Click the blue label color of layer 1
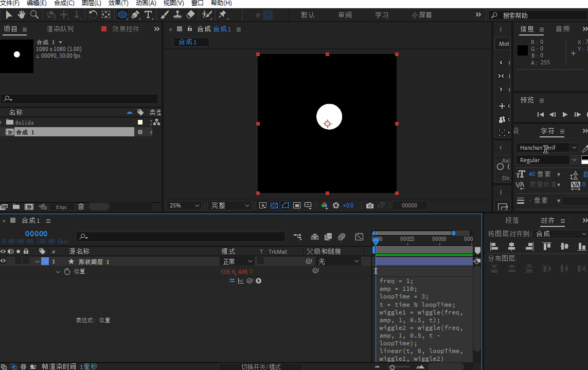588x370 pixels. click(x=45, y=261)
